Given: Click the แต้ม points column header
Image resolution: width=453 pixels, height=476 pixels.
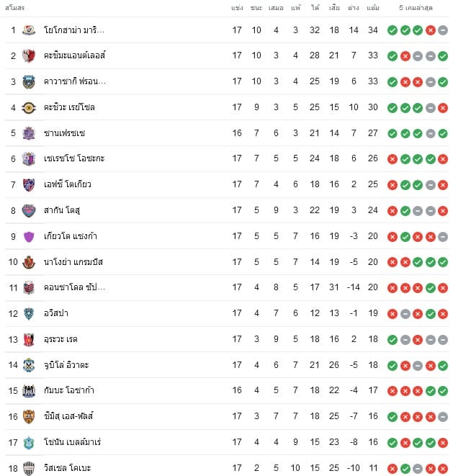Looking at the screenshot, I should [x=373, y=8].
